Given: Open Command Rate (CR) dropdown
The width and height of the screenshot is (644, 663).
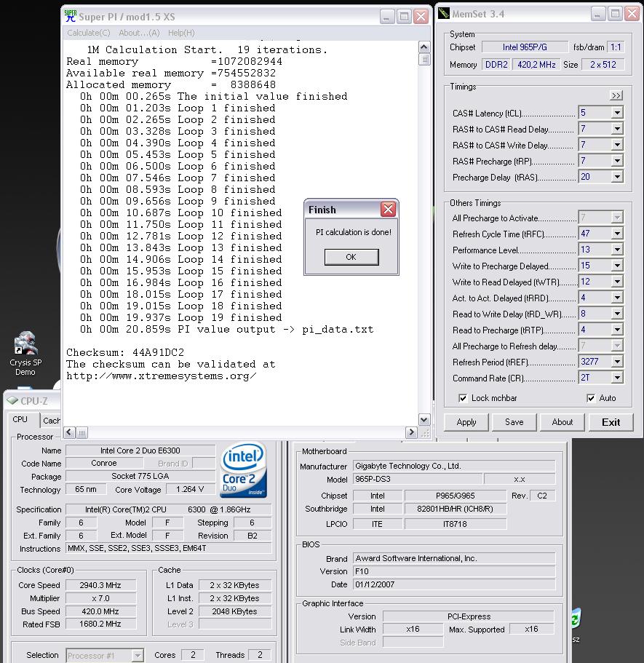Looking at the screenshot, I should (617, 378).
